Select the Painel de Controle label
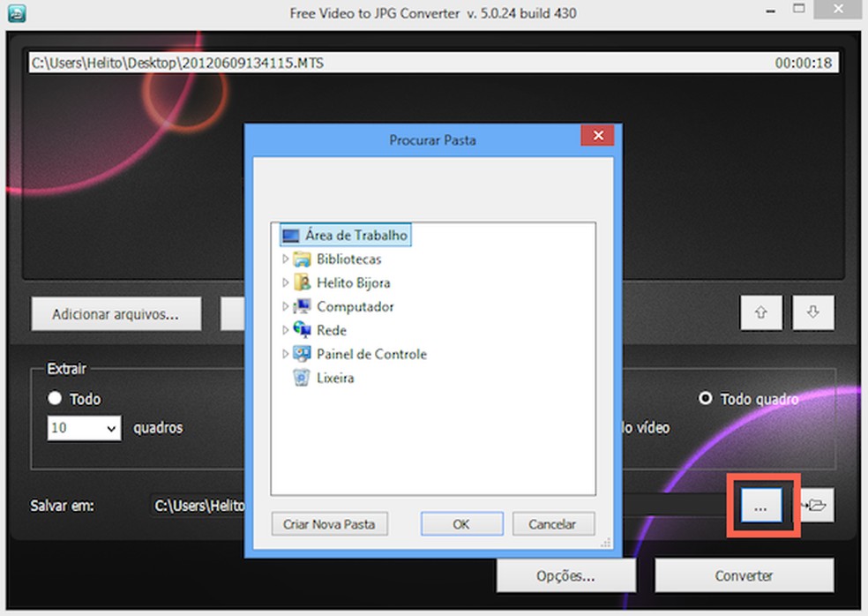The image size is (868, 616). point(371,354)
